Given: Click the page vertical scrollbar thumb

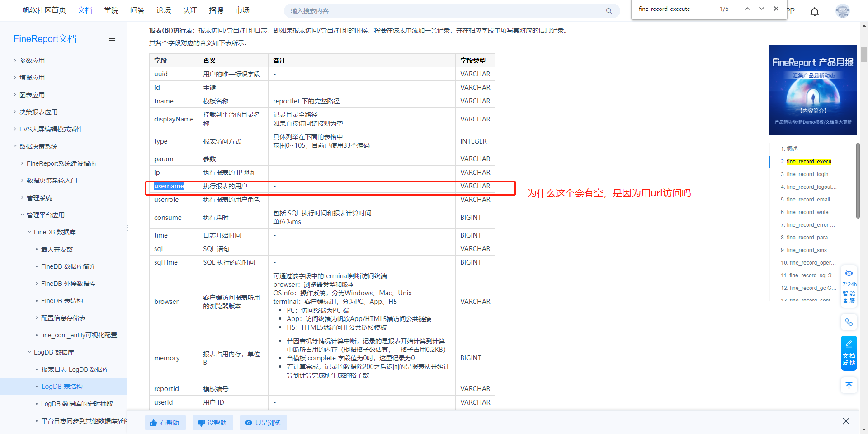Looking at the screenshot, I should click(864, 54).
